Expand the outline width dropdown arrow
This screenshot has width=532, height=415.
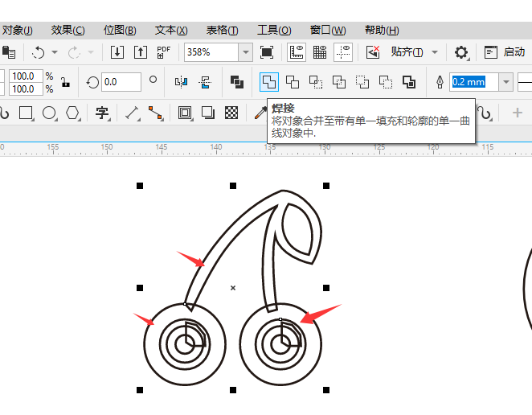click(505, 82)
